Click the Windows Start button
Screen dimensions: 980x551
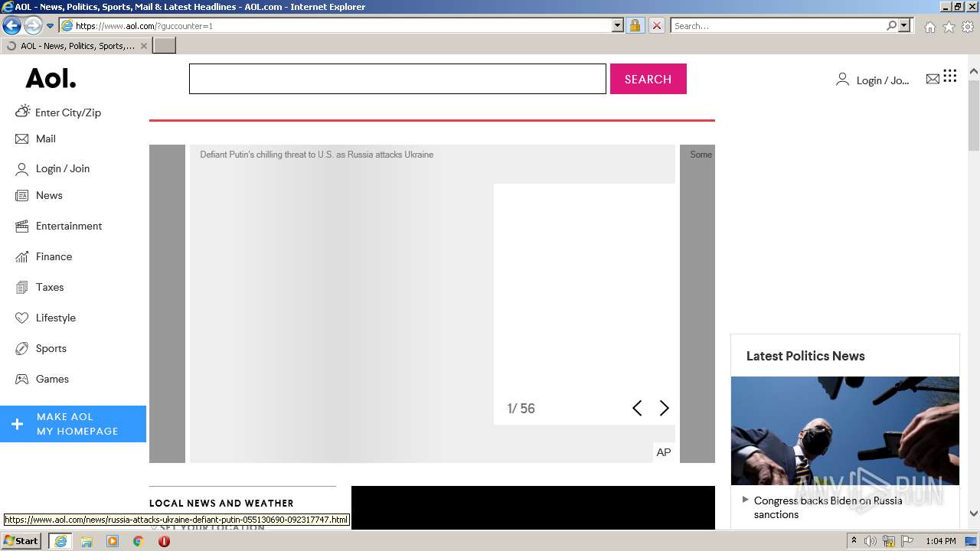(21, 541)
